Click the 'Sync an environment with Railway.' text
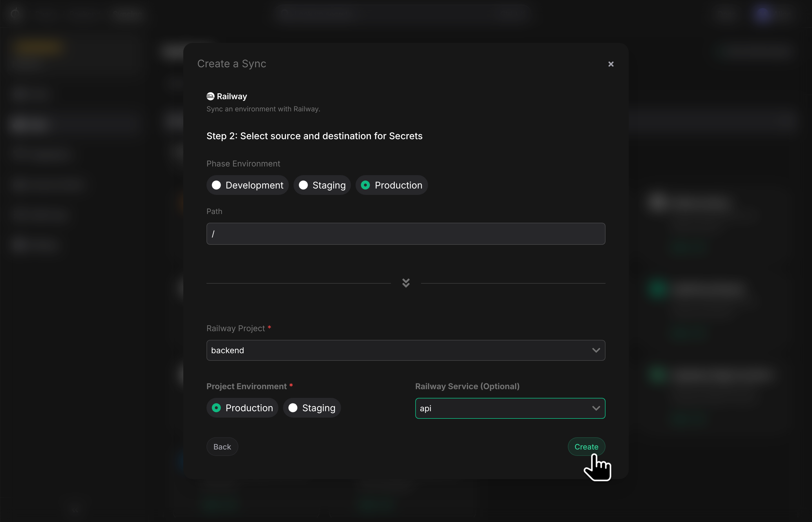Screen dimensions: 812x522 pyautogui.click(x=263, y=109)
